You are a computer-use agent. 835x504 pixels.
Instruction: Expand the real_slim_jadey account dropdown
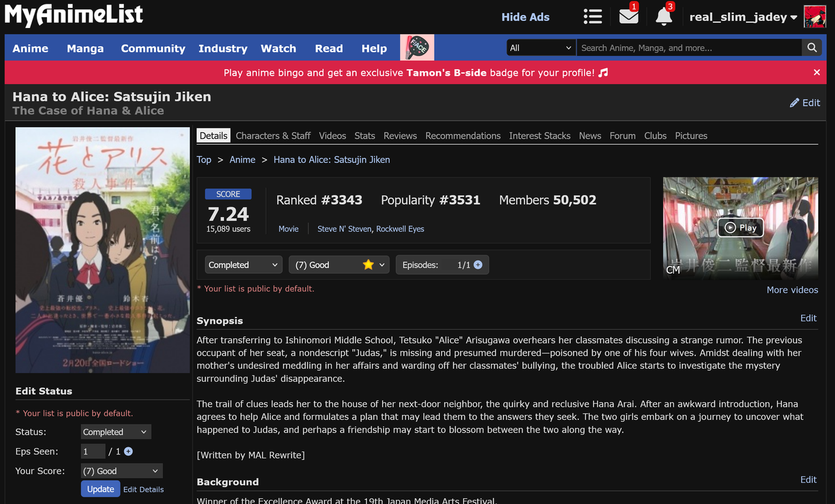[x=744, y=18]
